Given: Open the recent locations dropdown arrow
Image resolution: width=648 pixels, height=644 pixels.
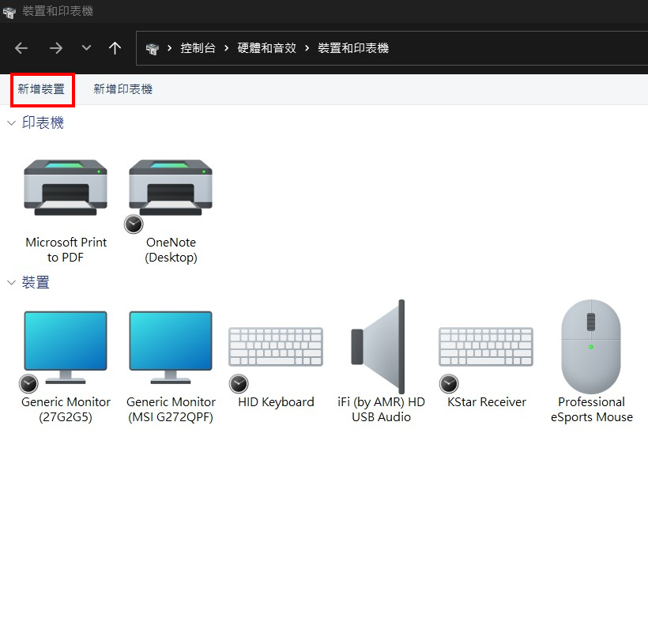Looking at the screenshot, I should tap(86, 48).
